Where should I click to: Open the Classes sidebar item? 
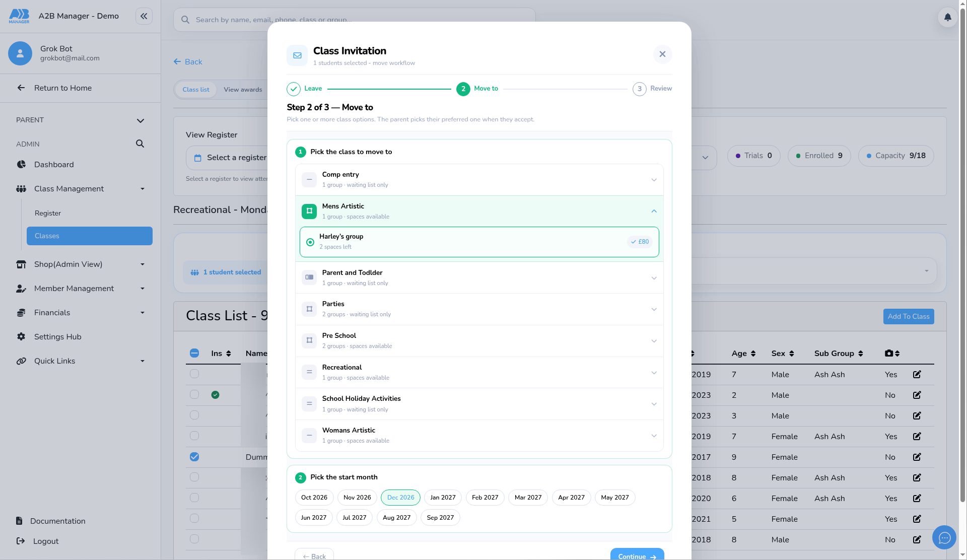pos(90,236)
